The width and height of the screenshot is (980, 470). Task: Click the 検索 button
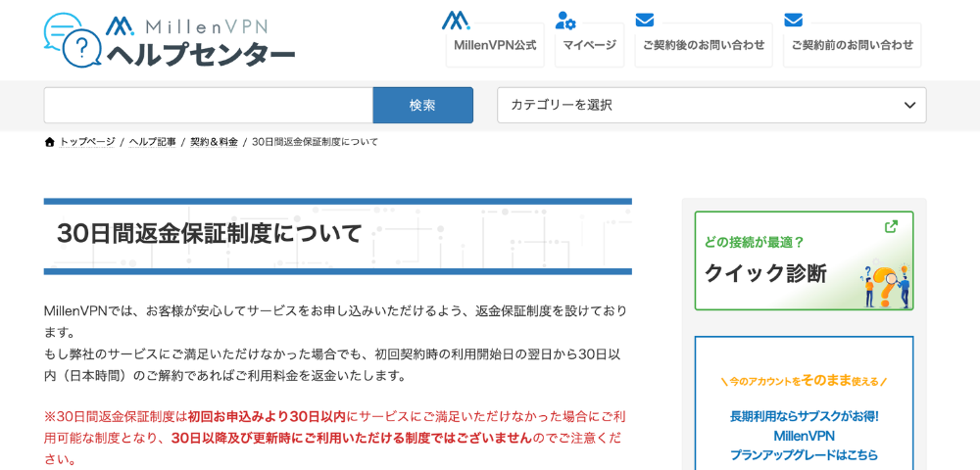[423, 105]
